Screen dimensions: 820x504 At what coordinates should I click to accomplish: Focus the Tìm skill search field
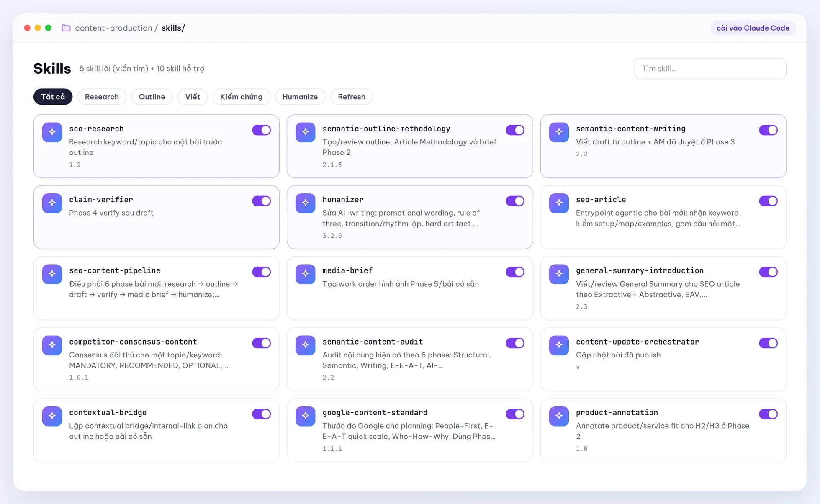pos(710,69)
